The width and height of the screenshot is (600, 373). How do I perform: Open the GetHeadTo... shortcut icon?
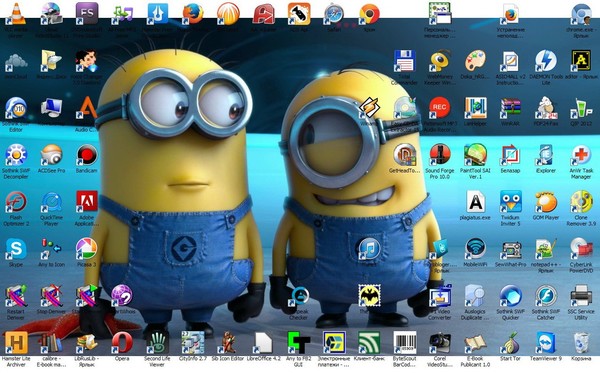(404, 155)
